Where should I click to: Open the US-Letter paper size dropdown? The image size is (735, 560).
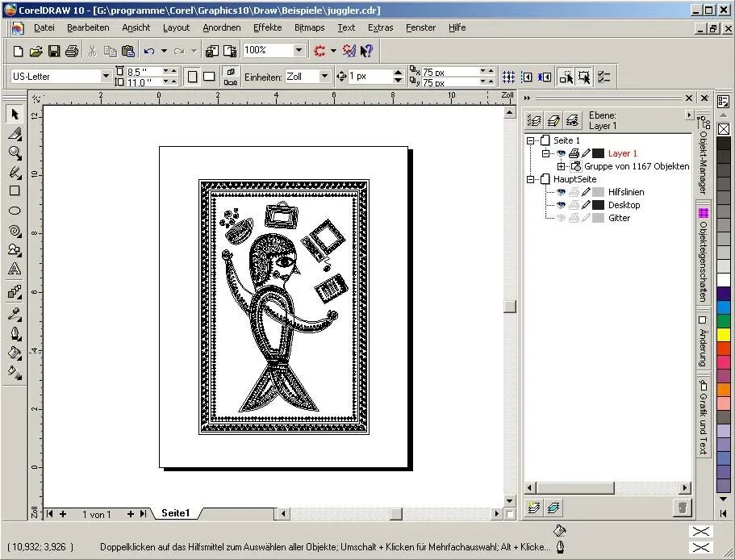[x=106, y=76]
